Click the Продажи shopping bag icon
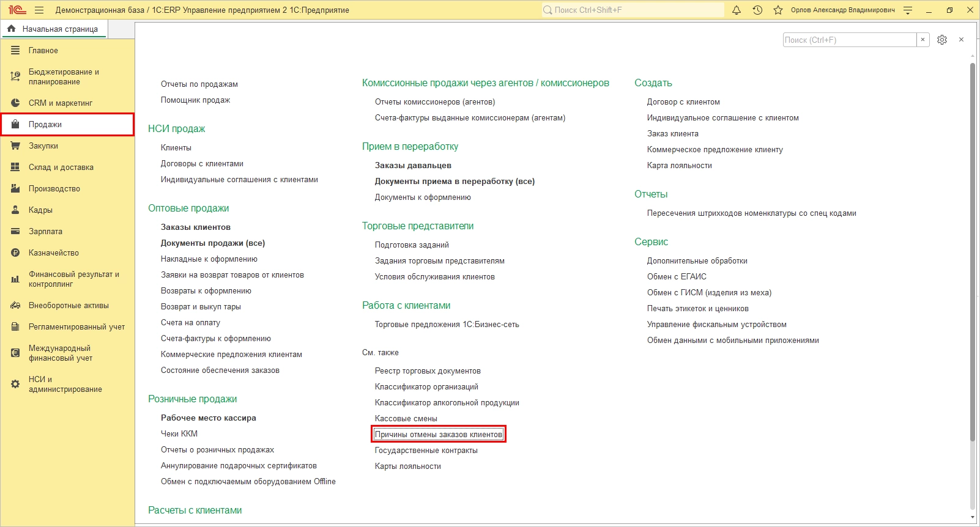 15,124
